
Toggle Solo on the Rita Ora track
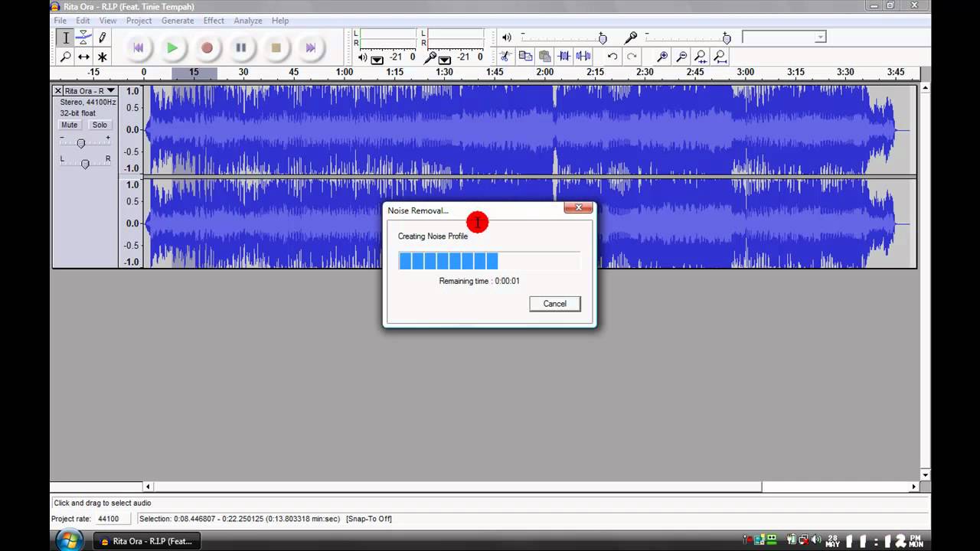click(x=100, y=125)
